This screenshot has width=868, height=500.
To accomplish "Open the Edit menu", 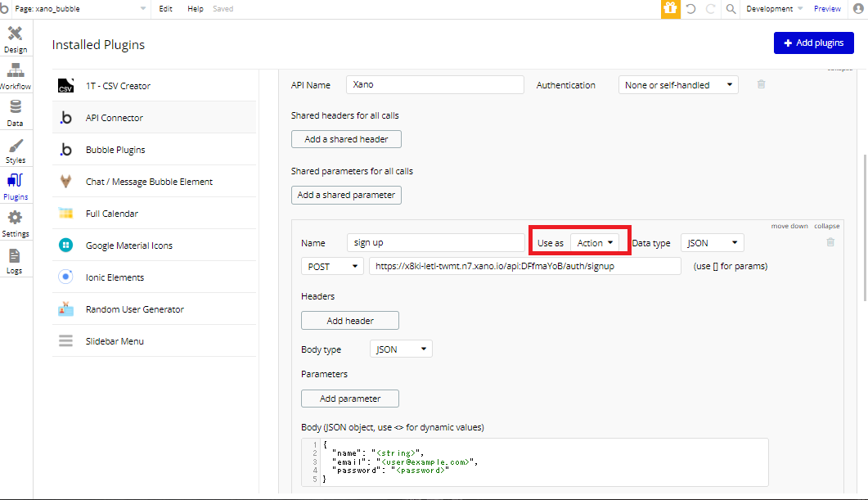I will point(165,9).
